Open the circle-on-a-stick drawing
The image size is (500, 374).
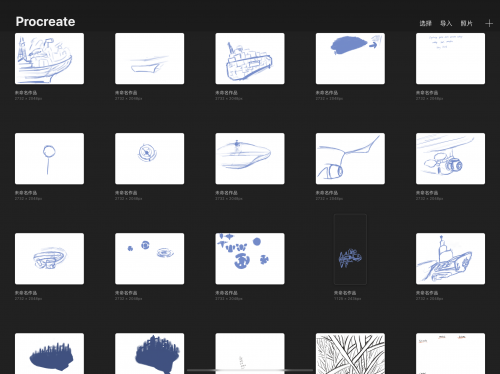coord(49,159)
